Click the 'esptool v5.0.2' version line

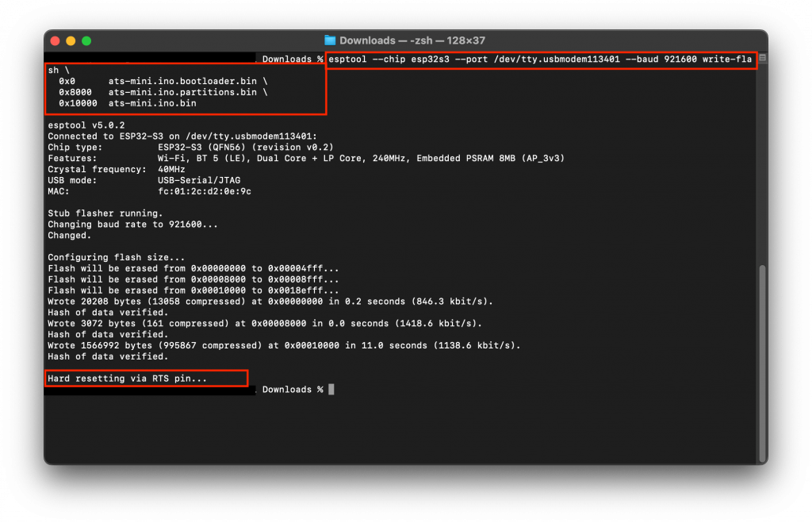click(86, 125)
